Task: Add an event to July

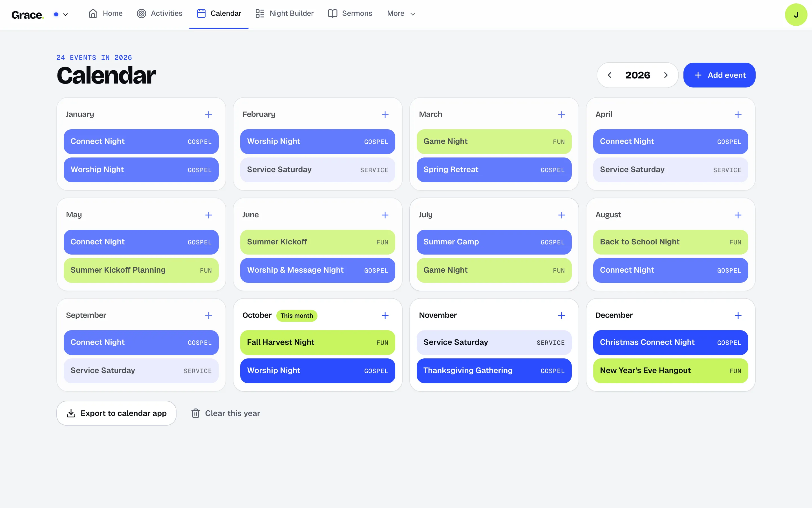Action: tap(561, 215)
